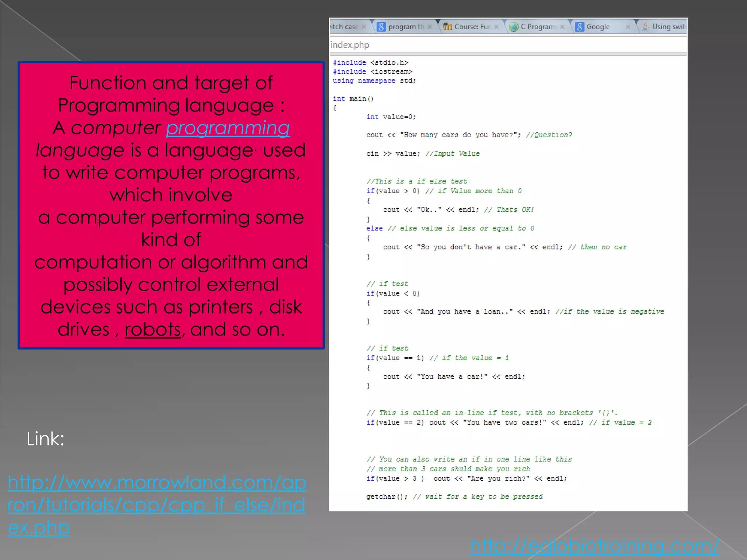Close the 'C Program' tab
747x560 pixels.
click(x=562, y=27)
